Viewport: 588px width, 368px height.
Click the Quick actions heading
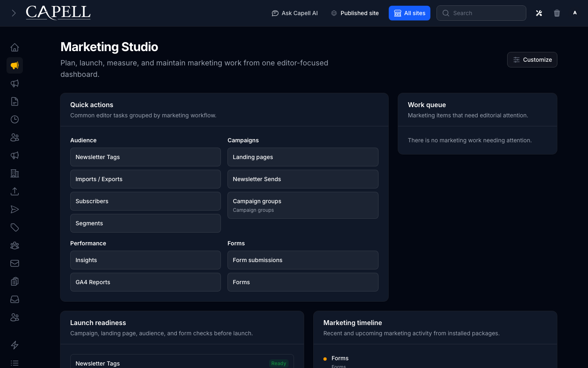pyautogui.click(x=92, y=105)
